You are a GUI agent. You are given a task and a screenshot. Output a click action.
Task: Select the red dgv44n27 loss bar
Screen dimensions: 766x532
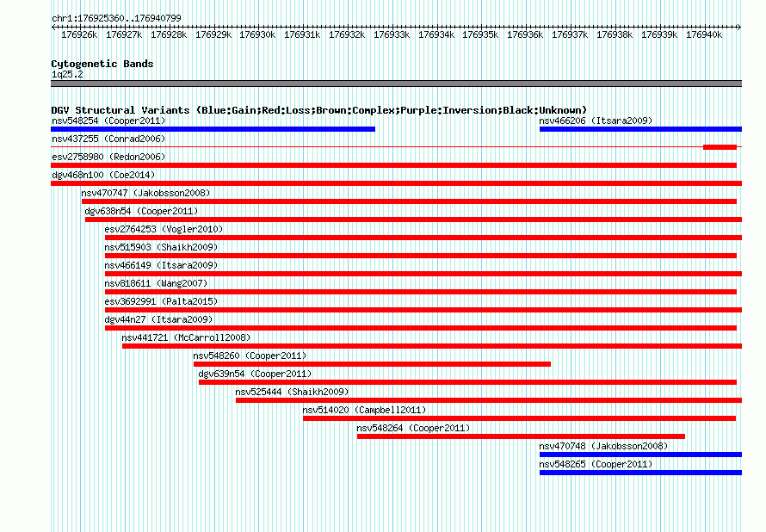click(x=421, y=328)
